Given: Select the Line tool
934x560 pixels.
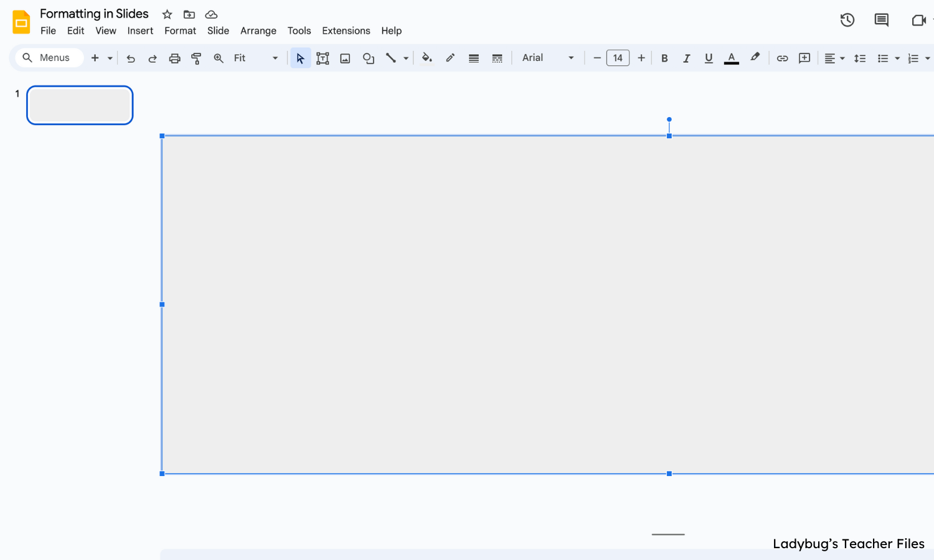Looking at the screenshot, I should coord(391,57).
